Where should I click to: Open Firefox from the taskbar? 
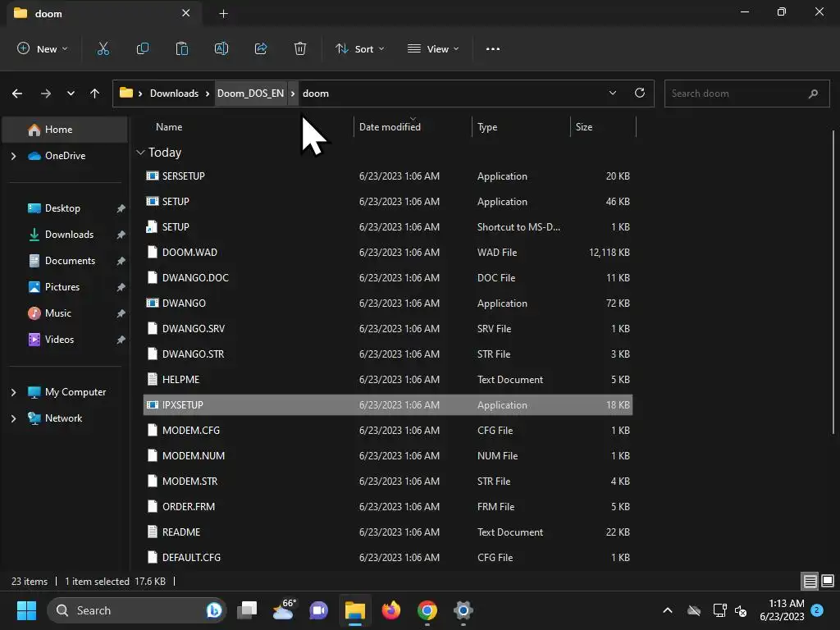pos(391,610)
